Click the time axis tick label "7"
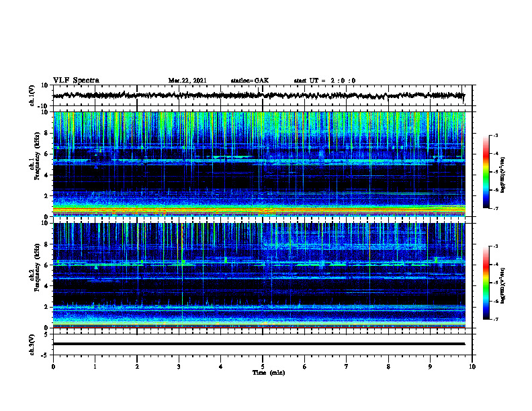This screenshot has height=411, width=532. (x=347, y=367)
